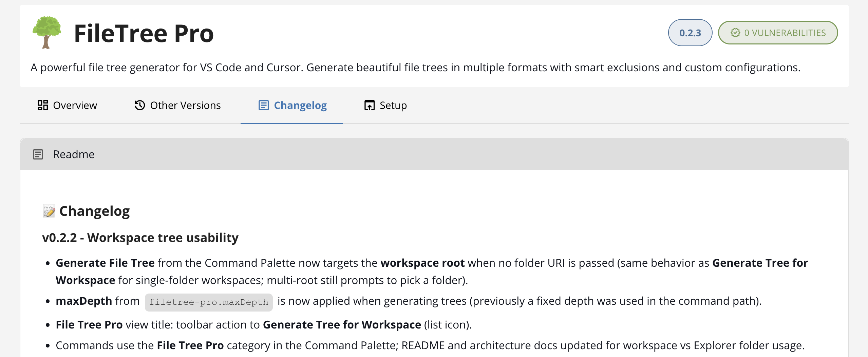The height and width of the screenshot is (357, 868).
Task: Click the bold 'workspace root' text
Action: click(422, 263)
